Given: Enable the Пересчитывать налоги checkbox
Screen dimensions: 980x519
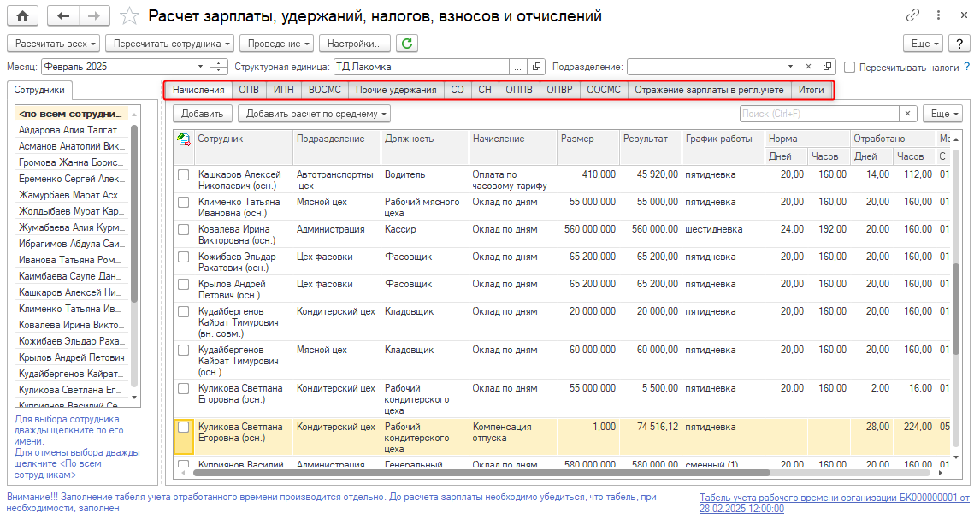Looking at the screenshot, I should click(850, 67).
